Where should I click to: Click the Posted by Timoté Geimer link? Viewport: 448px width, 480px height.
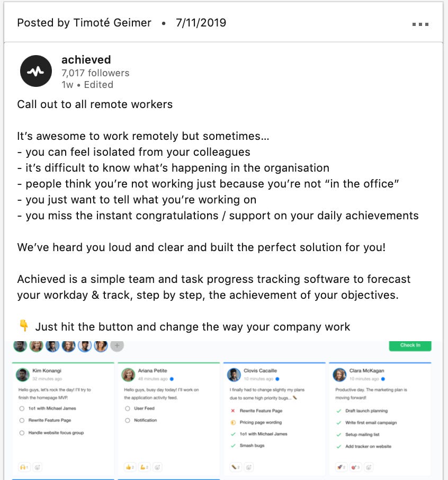[x=84, y=23]
